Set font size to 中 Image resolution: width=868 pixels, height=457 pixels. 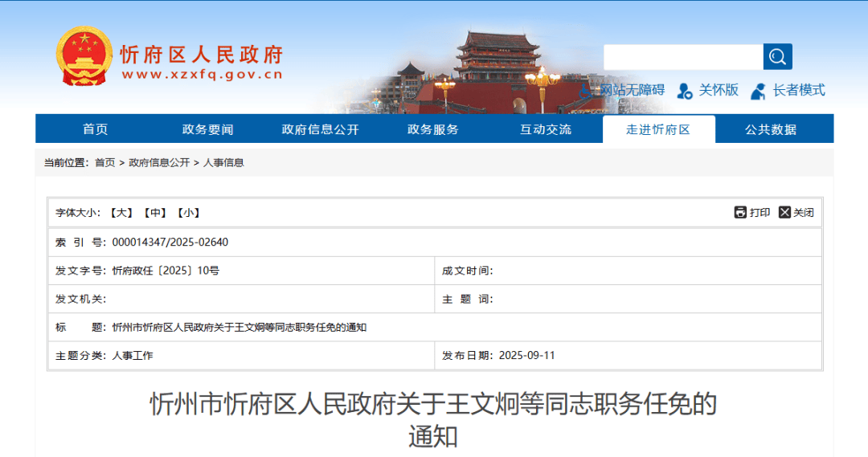(156, 213)
